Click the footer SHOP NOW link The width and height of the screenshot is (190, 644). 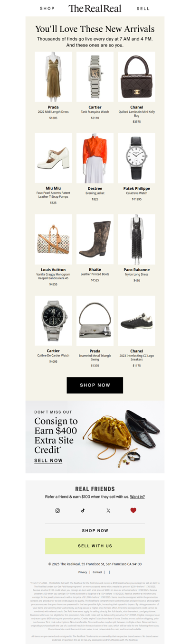[95, 531]
